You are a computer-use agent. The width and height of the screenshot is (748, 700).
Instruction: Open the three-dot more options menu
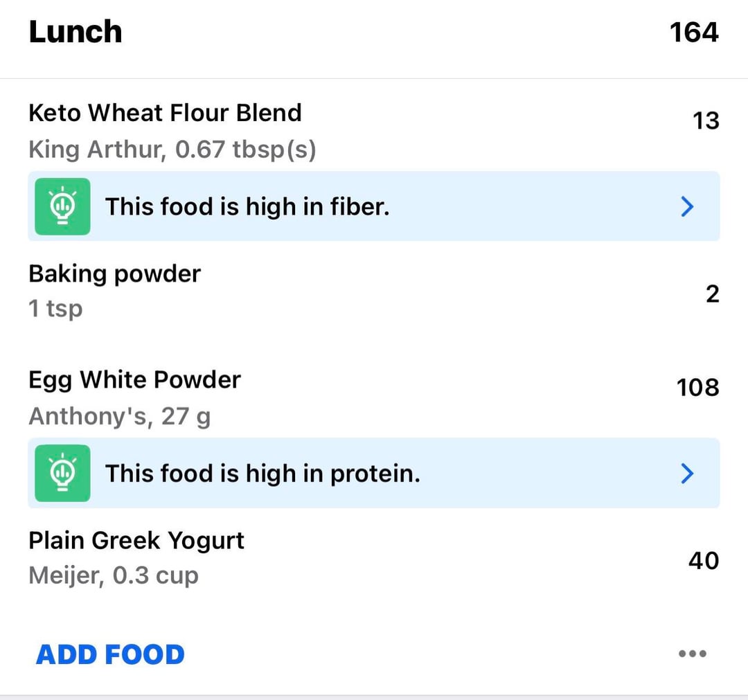pos(693,654)
